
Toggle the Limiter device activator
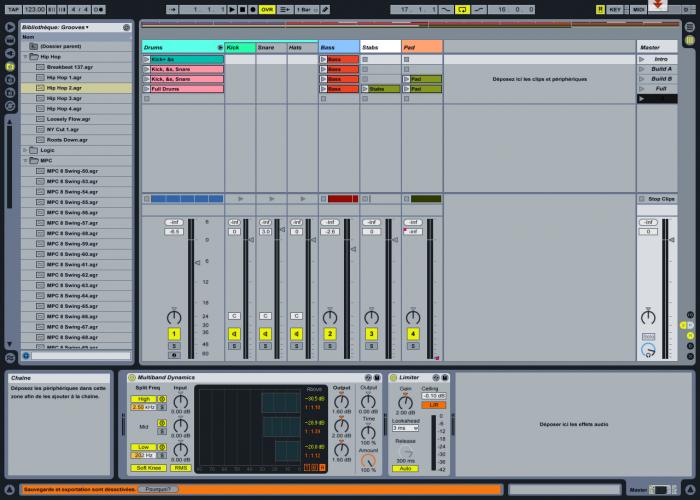point(393,378)
